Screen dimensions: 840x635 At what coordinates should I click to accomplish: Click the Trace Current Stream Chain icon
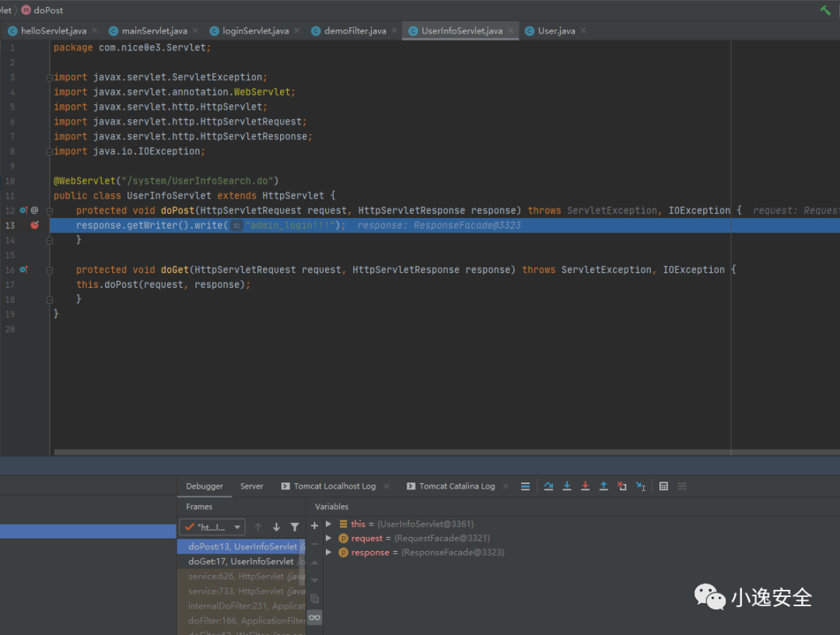coord(681,486)
